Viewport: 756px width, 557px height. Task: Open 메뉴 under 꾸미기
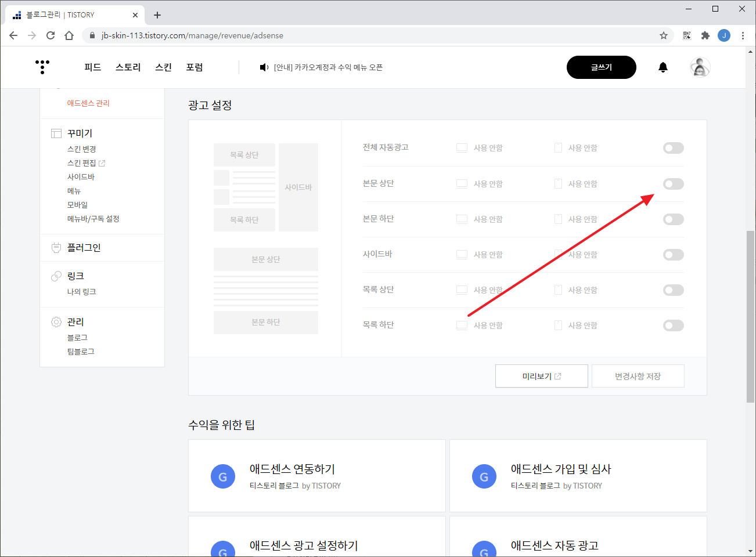(74, 191)
